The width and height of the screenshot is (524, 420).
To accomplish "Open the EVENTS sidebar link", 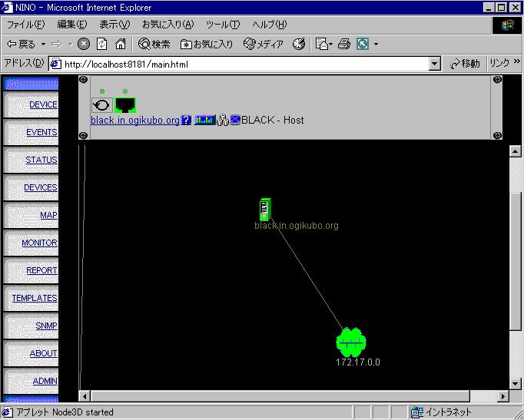I will point(41,132).
